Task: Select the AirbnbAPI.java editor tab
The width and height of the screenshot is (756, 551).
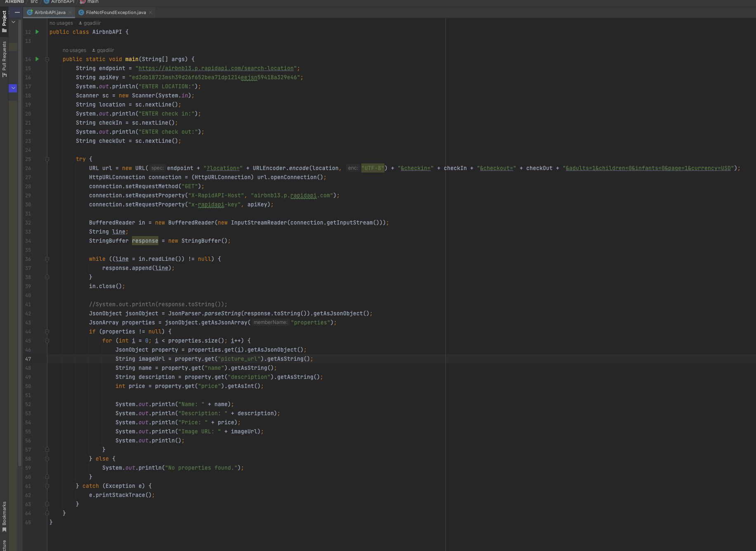Action: point(49,12)
